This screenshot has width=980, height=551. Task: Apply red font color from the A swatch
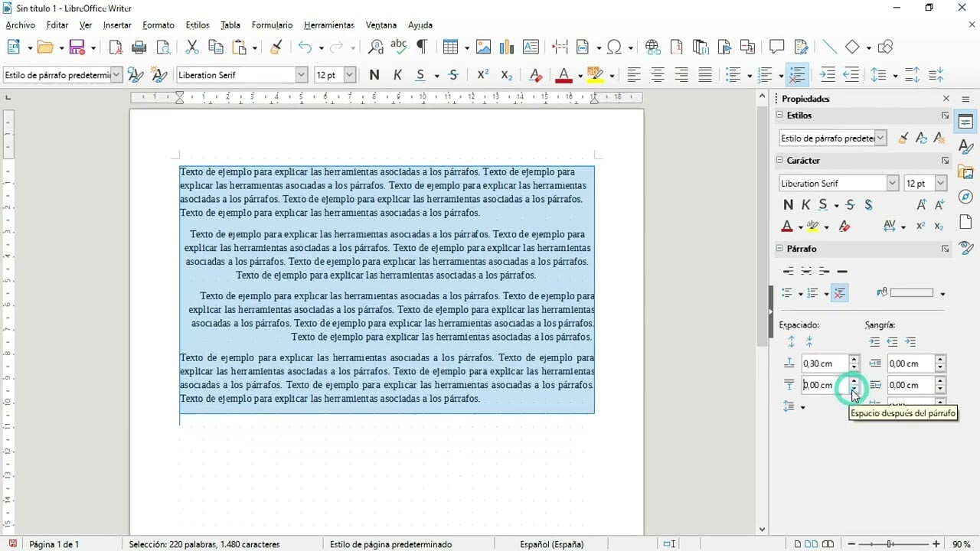pos(564,74)
